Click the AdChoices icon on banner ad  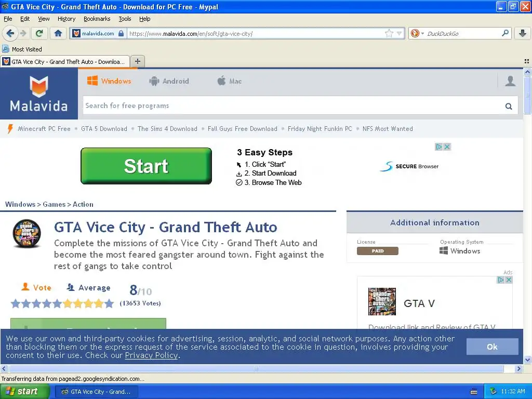coord(438,147)
